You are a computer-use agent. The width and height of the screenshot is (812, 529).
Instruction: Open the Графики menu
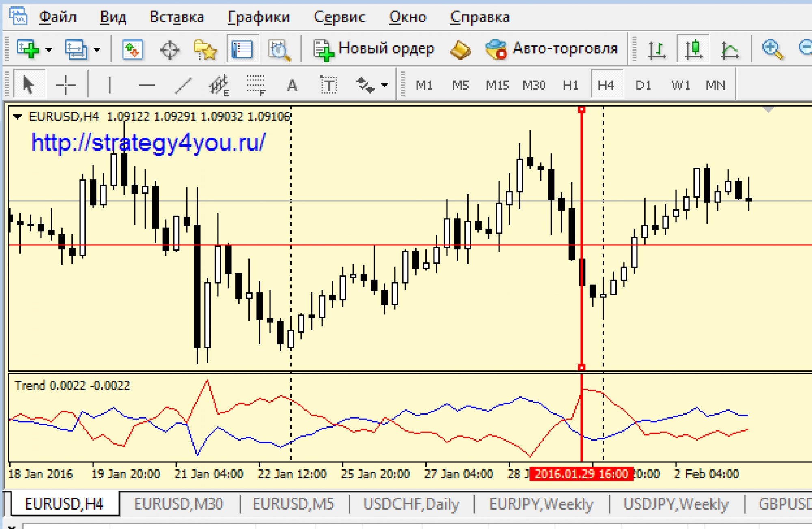[x=259, y=17]
